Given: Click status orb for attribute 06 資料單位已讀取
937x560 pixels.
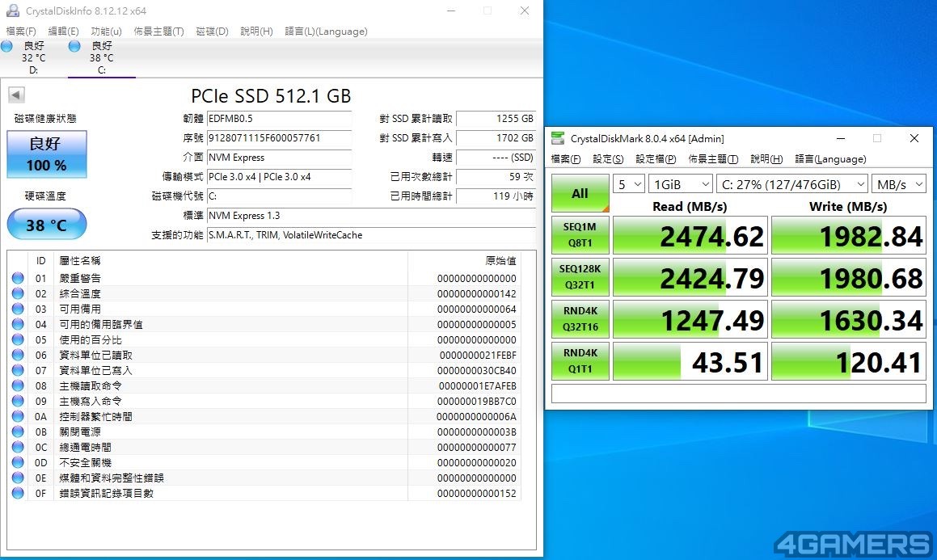Looking at the screenshot, I should pos(18,356).
